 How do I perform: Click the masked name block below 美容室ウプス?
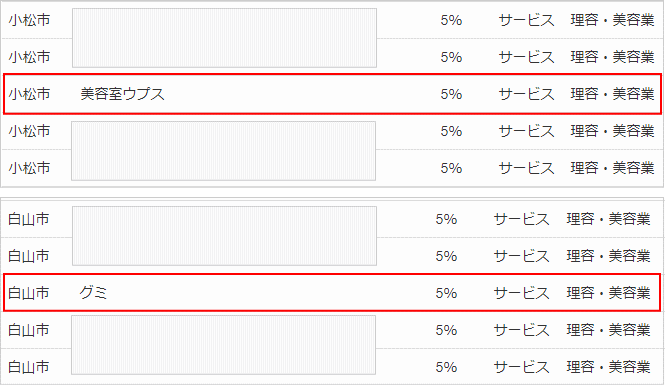[224, 151]
